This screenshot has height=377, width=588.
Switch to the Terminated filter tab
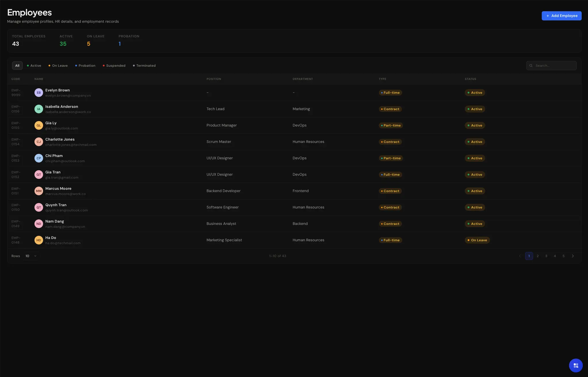(x=144, y=66)
